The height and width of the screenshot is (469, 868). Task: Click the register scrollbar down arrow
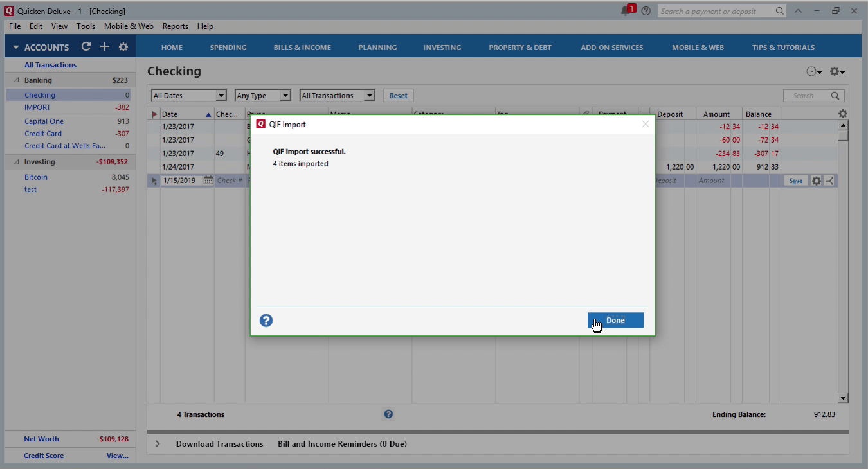[844, 398]
